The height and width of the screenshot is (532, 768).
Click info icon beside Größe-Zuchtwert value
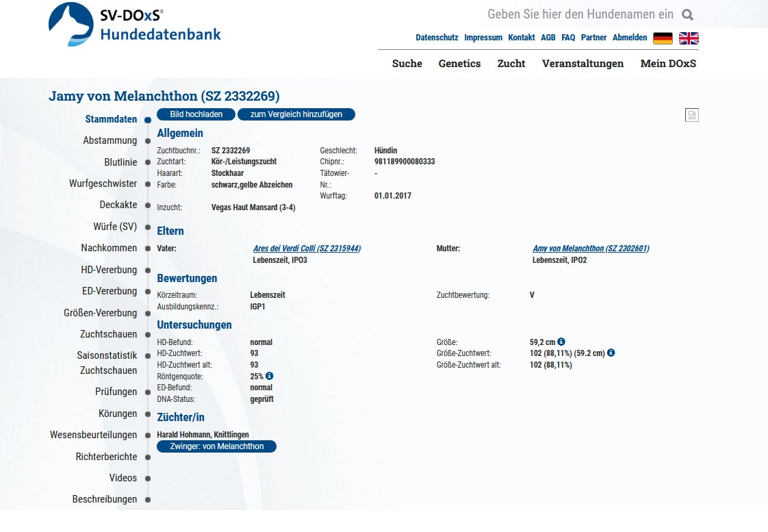[x=611, y=353]
